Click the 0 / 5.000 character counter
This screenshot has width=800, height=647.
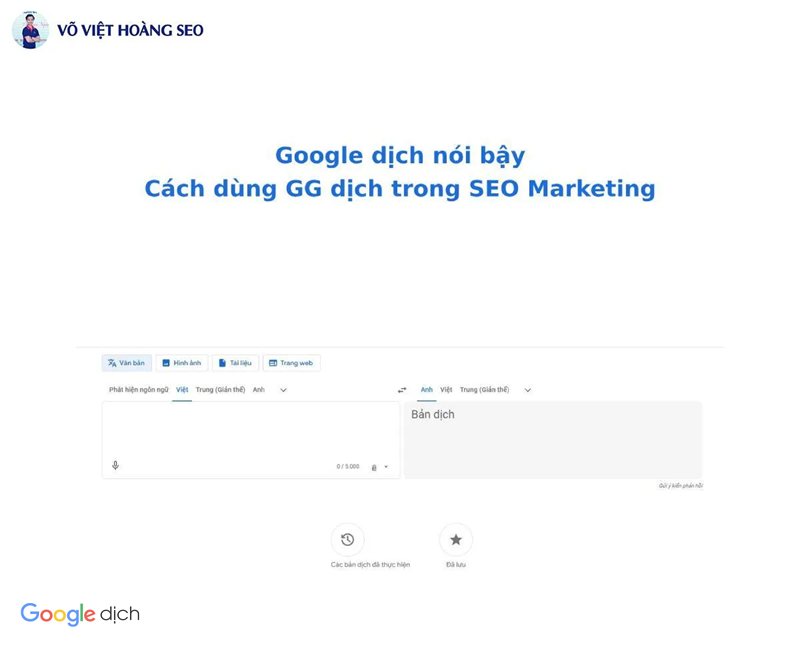click(x=348, y=467)
